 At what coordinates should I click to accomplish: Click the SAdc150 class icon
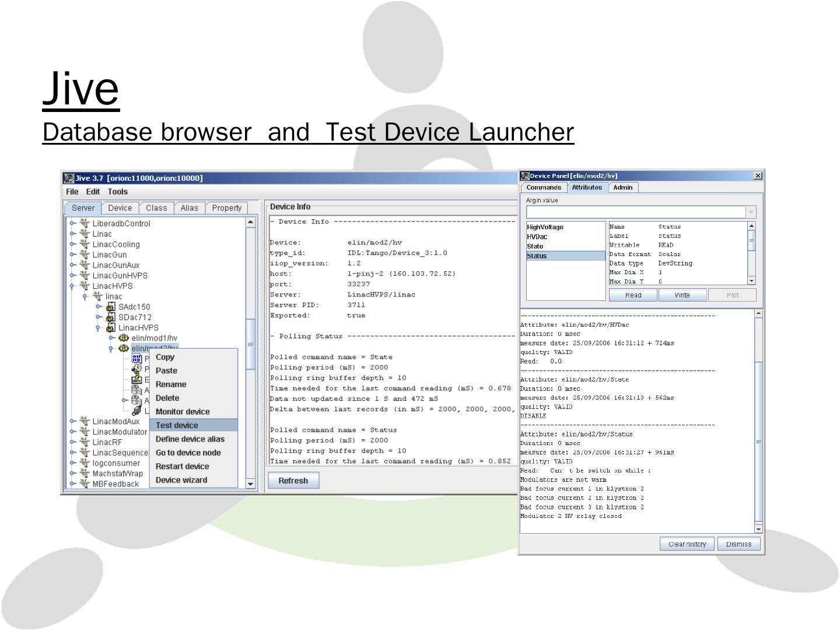coord(111,307)
